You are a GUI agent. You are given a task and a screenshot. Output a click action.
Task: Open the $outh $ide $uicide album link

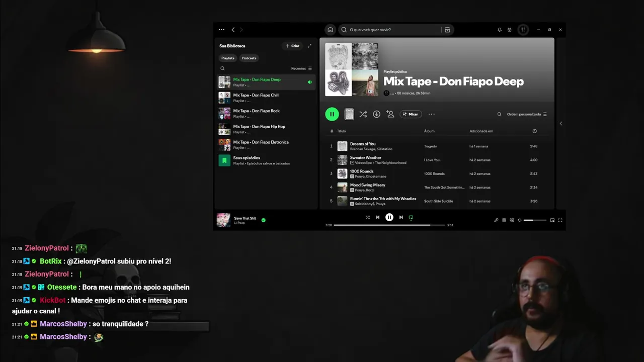438,201
